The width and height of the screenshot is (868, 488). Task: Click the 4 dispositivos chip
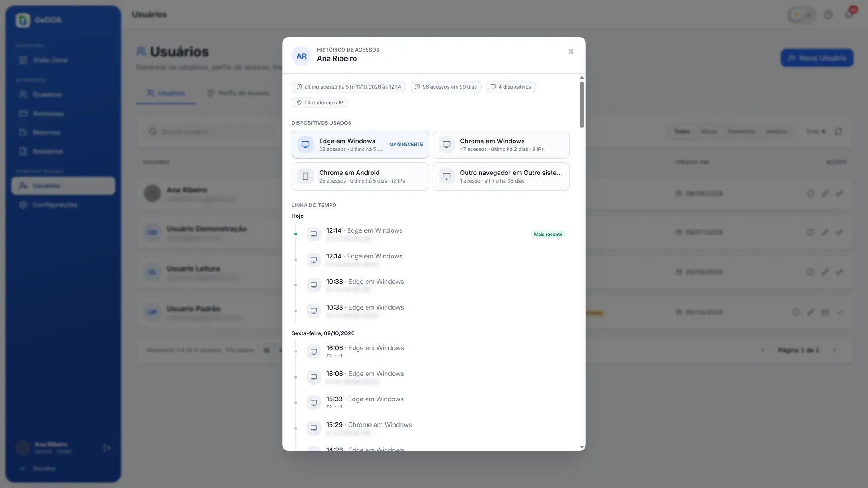tap(510, 87)
